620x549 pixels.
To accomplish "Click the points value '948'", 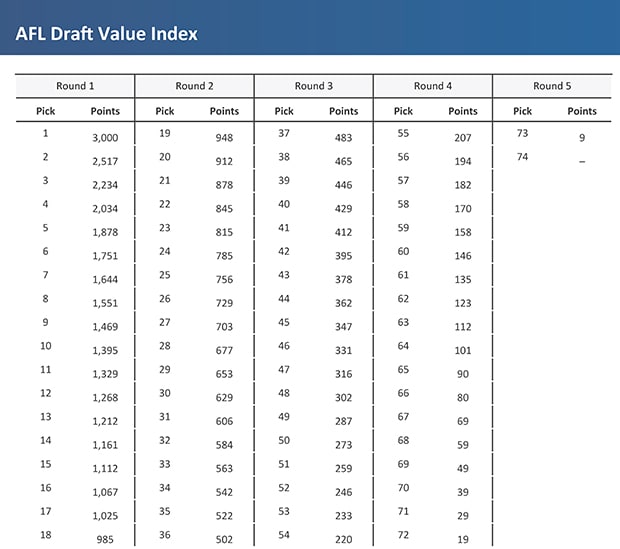I will click(224, 138).
